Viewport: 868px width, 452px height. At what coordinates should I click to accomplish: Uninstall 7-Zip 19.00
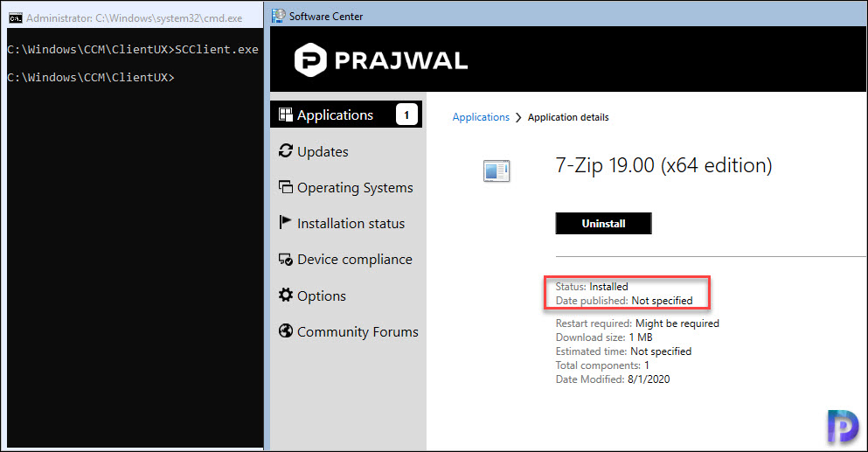click(603, 223)
